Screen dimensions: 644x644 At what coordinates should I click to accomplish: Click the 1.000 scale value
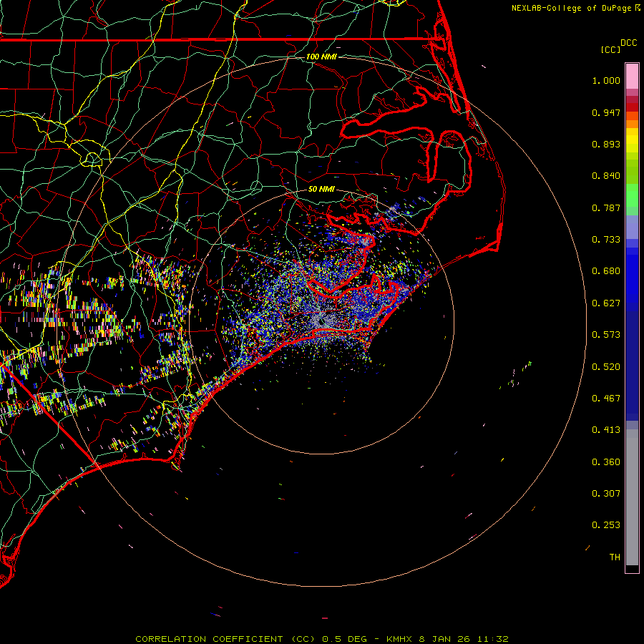606,81
